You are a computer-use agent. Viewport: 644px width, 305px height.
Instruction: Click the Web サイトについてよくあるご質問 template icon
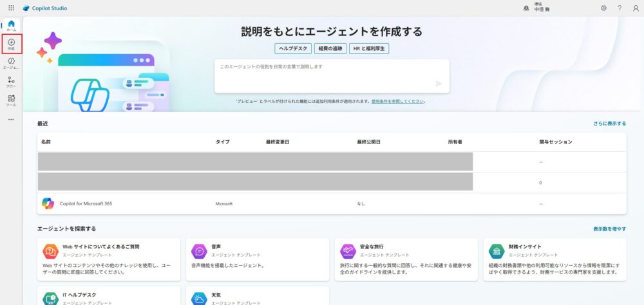tap(50, 251)
